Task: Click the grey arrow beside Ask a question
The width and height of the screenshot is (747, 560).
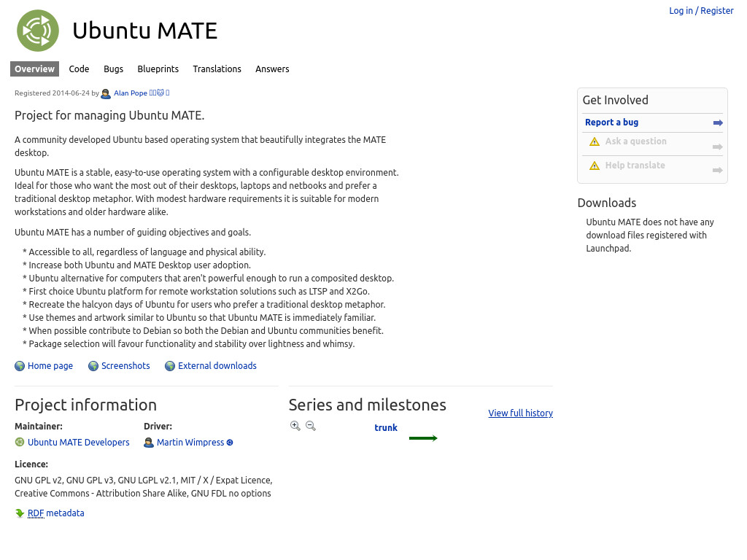Action: click(718, 147)
